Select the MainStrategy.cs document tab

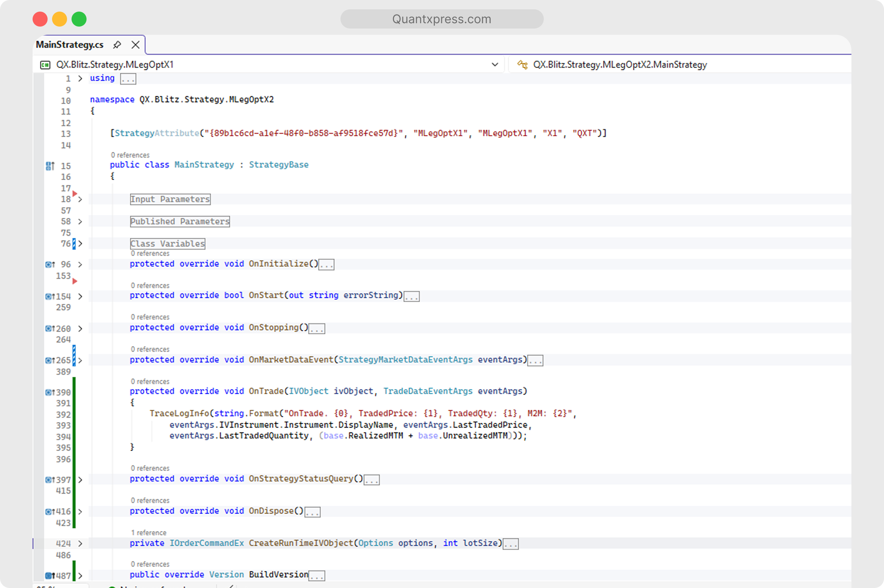point(69,45)
